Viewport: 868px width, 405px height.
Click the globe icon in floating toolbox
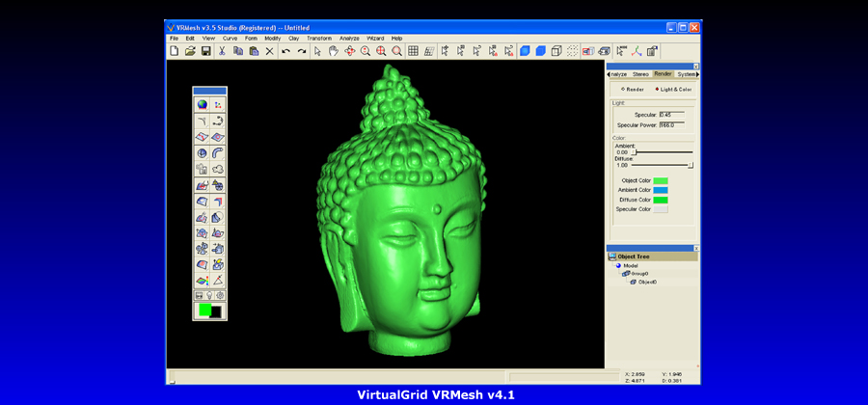pos(203,104)
